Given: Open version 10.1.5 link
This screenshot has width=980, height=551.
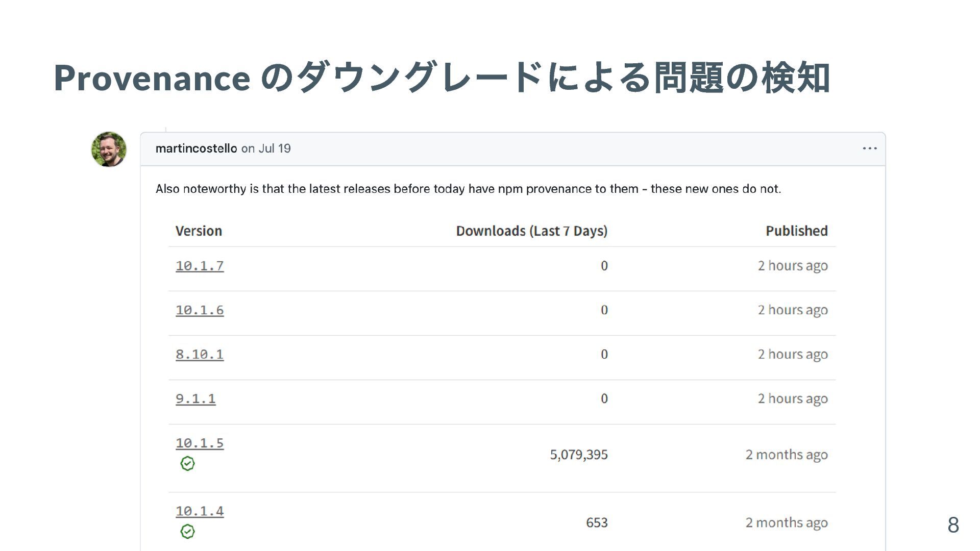Looking at the screenshot, I should [x=200, y=443].
